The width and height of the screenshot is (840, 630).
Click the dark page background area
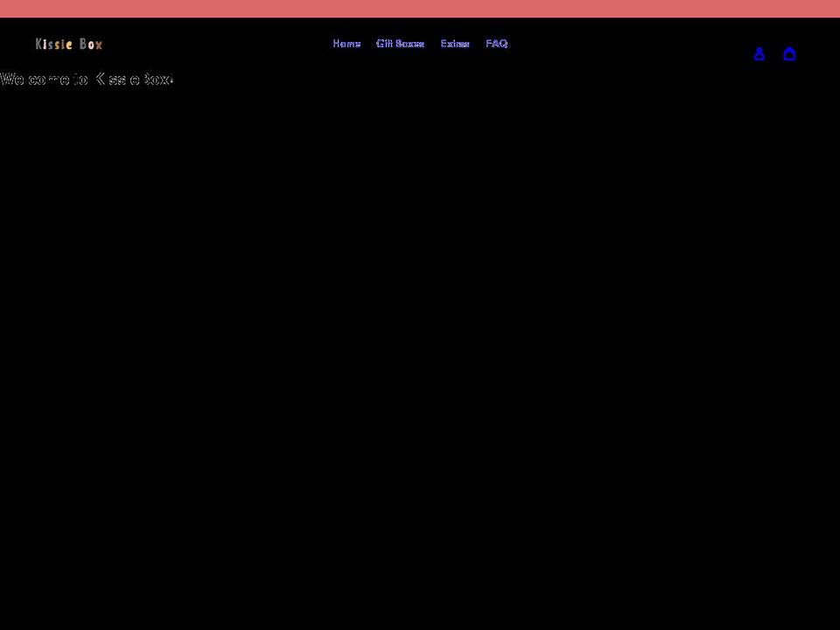click(x=420, y=350)
